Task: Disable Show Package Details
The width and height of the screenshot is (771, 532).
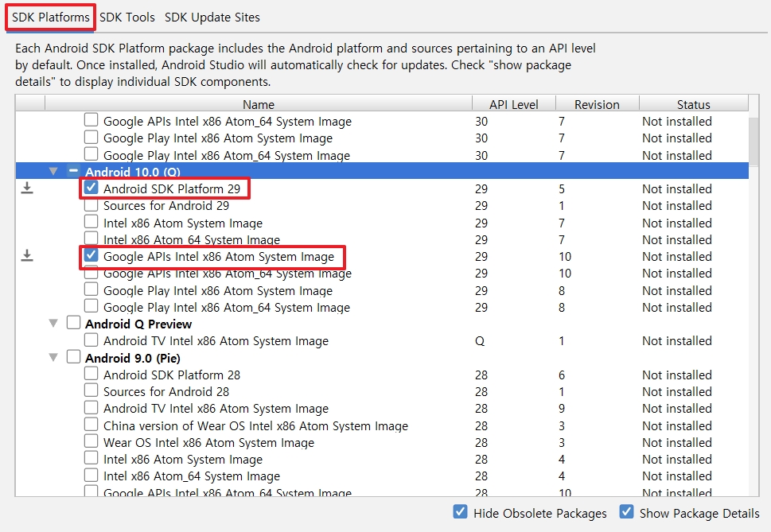Action: point(626,512)
